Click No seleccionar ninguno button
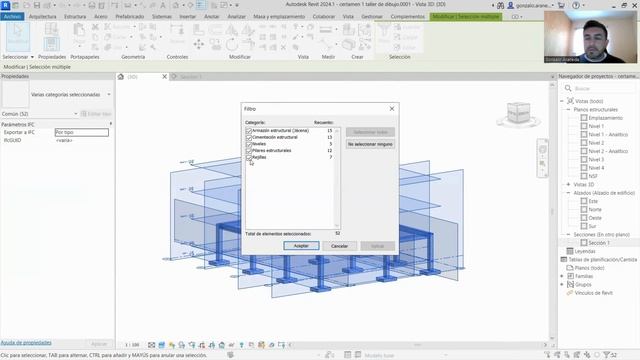 370,144
